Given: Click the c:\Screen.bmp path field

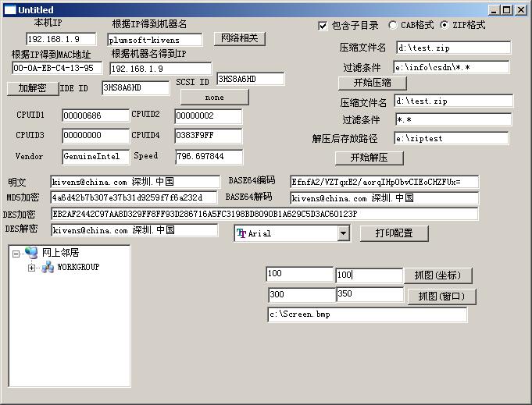Looking at the screenshot, I should [x=367, y=314].
